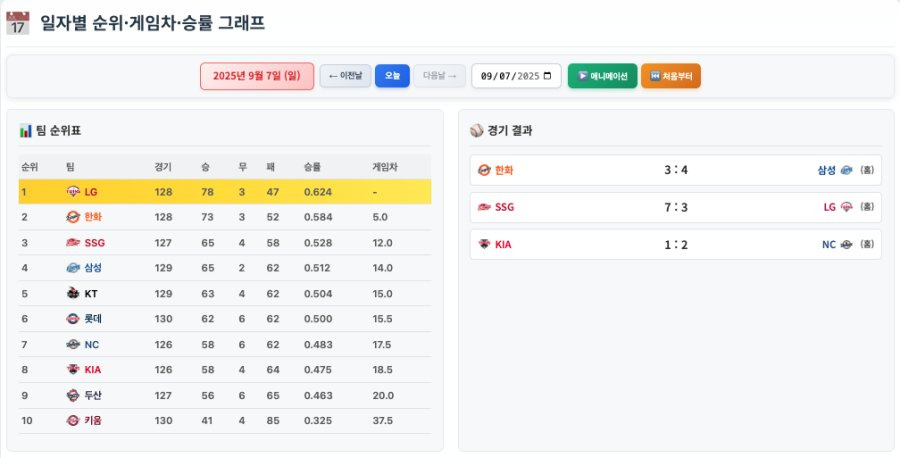Click the previous day button
The width and height of the screenshot is (900, 458).
pos(346,76)
